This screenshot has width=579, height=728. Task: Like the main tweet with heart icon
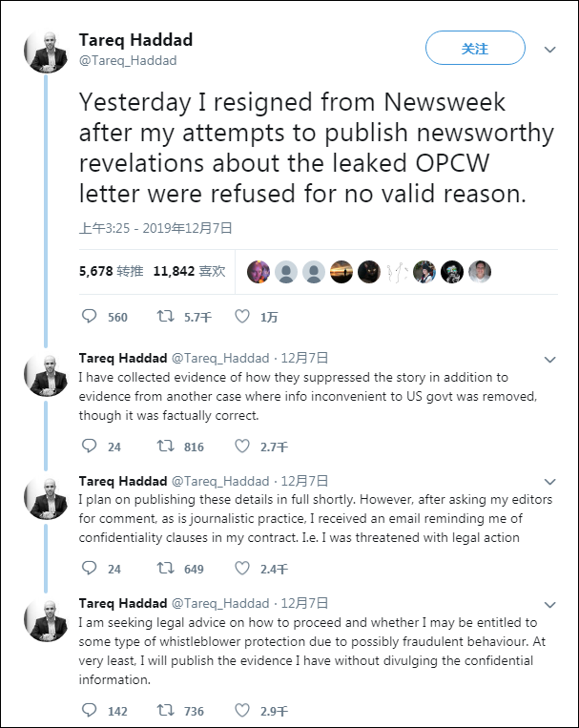pos(242,317)
